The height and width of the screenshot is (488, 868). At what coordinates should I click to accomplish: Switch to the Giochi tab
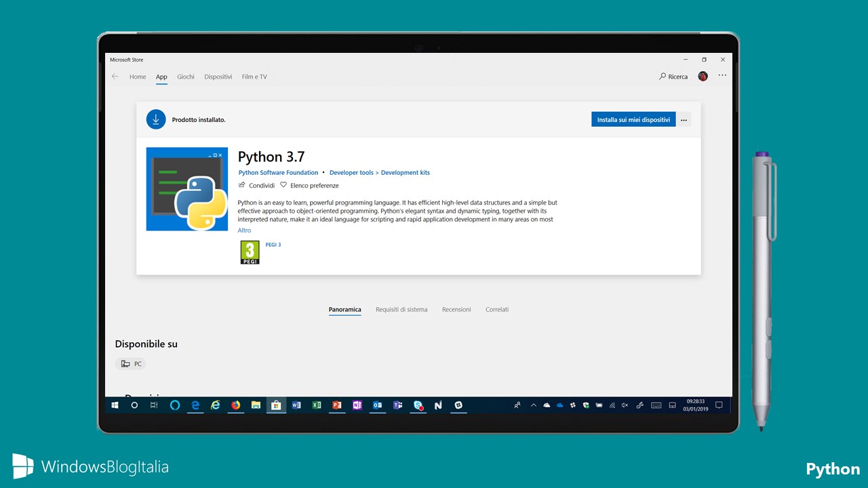pos(186,77)
